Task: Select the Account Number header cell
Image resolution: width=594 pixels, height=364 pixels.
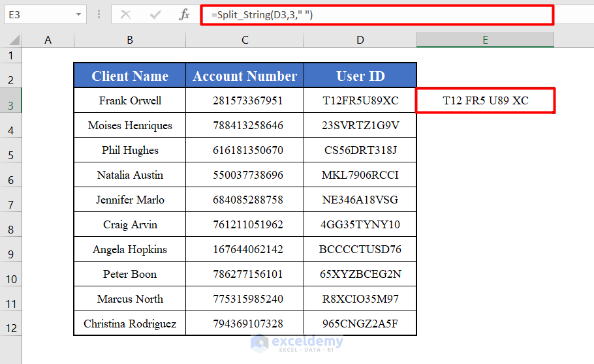Action: click(x=245, y=76)
